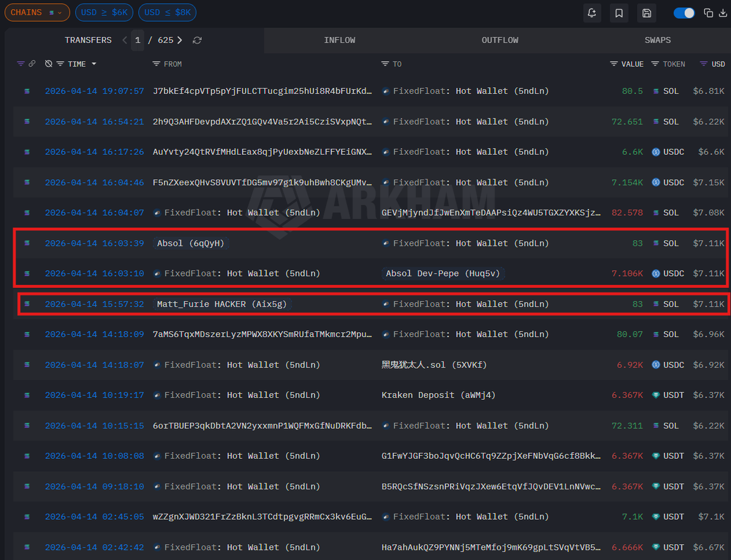Click the bookmark icon in top toolbar

coord(619,13)
